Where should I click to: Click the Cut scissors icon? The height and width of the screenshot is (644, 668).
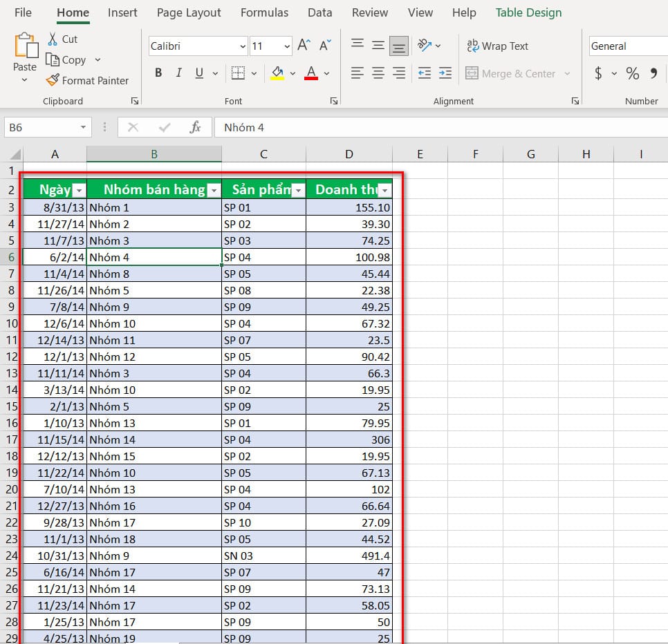click(x=53, y=39)
